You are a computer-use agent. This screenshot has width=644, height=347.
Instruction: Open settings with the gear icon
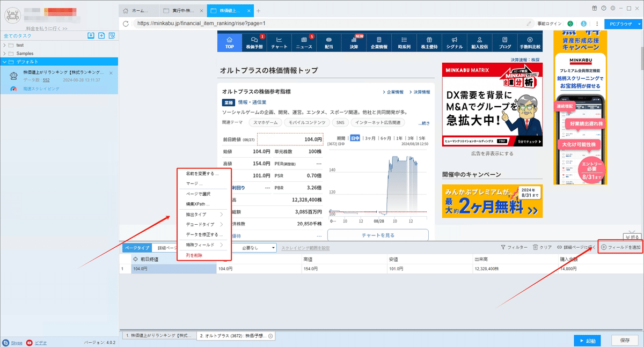[x=613, y=8]
